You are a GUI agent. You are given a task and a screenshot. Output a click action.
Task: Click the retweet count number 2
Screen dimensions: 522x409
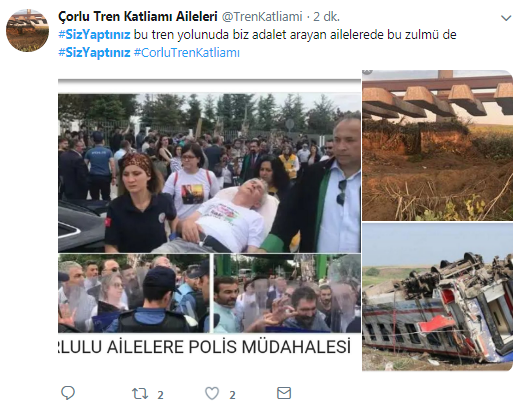click(x=160, y=395)
